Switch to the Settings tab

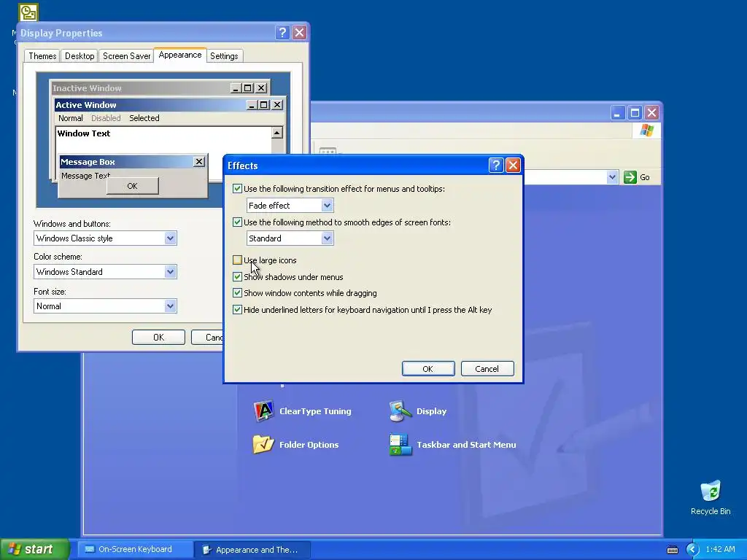[x=224, y=55]
